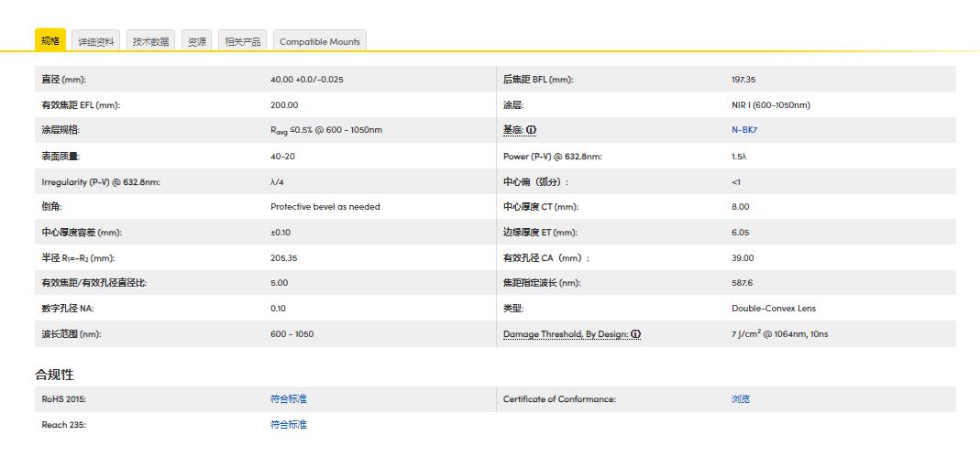This screenshot has width=980, height=457.
Task: Click the 200.00 effective focal length value
Action: (284, 105)
